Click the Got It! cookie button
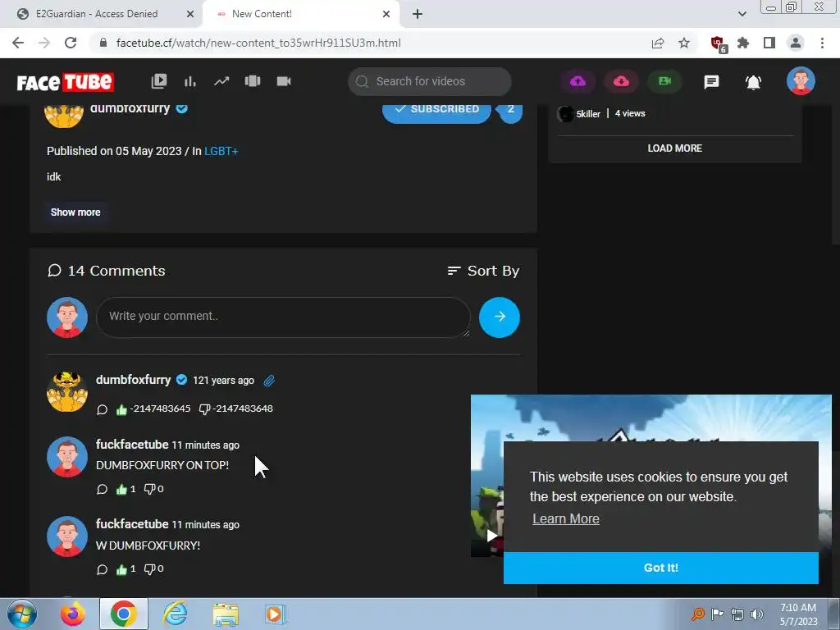The image size is (840, 630). [x=660, y=568]
